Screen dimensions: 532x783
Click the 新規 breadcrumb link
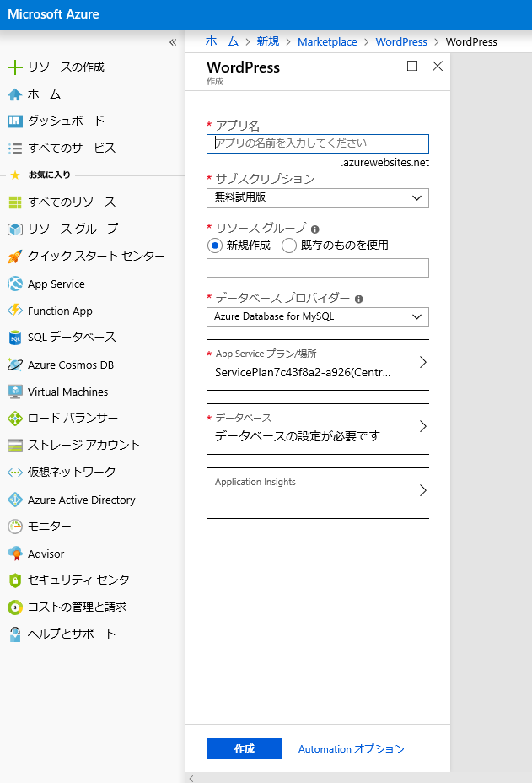tap(268, 41)
